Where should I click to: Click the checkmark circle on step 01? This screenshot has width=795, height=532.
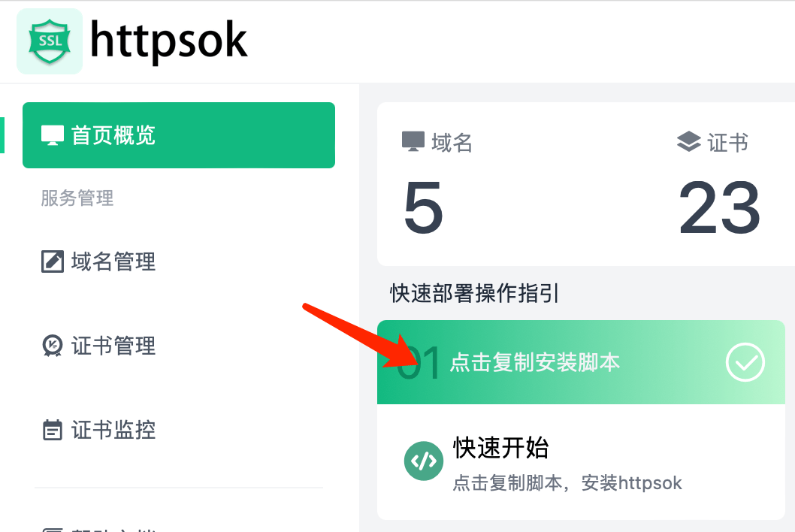pyautogui.click(x=745, y=363)
